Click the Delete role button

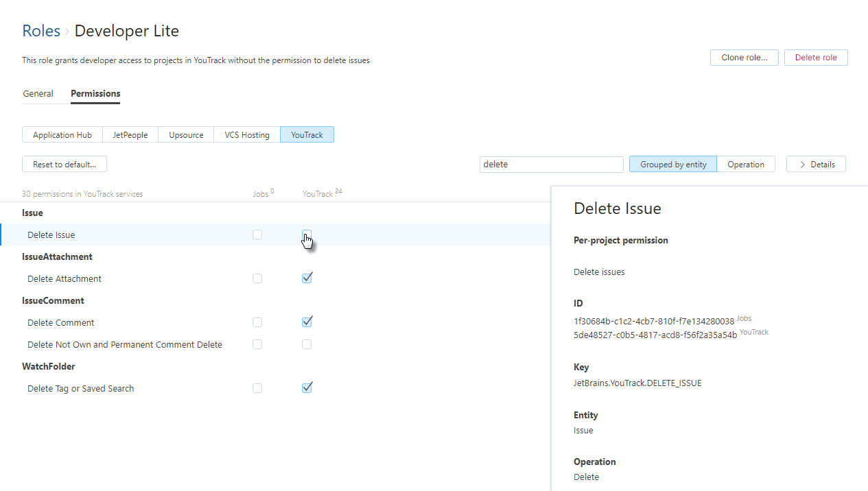point(816,57)
